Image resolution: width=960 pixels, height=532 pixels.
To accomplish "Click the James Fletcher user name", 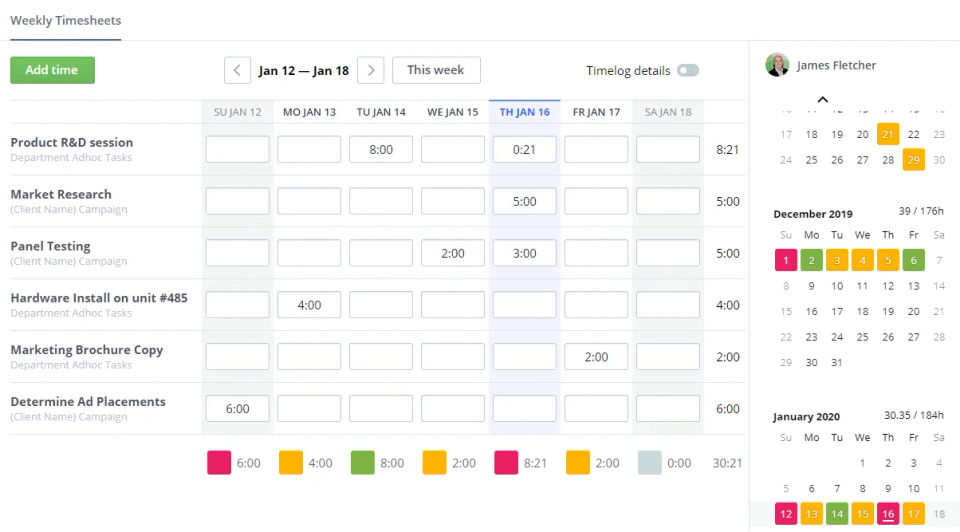I will tap(836, 66).
